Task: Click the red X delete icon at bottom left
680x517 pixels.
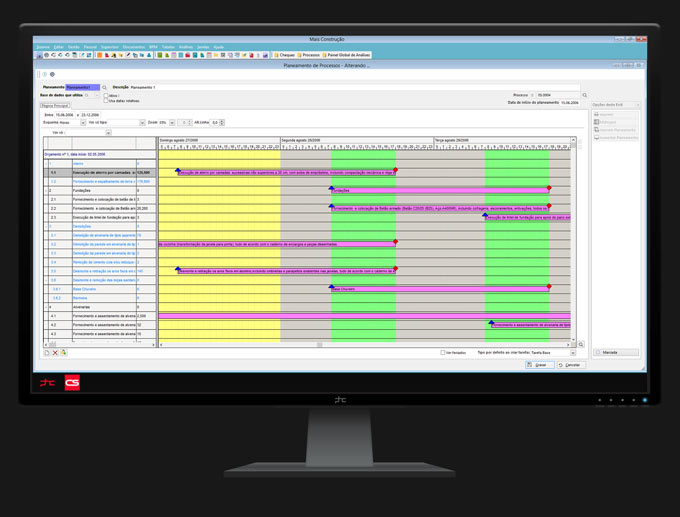Action: click(x=55, y=352)
